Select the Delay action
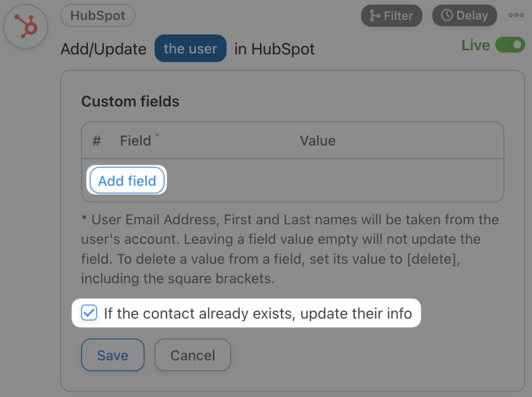This screenshot has height=397, width=532. click(x=464, y=16)
